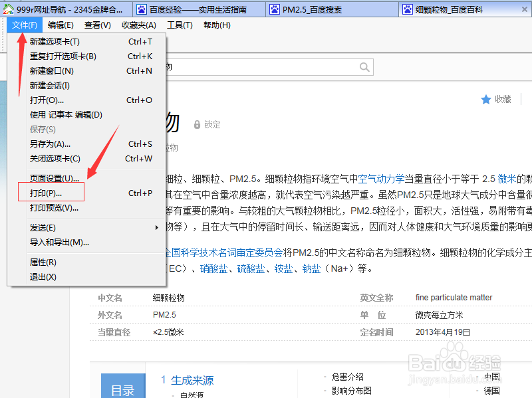The image size is (532, 398).
Task: Open the 收藏夹(A) menu
Action: tap(139, 25)
